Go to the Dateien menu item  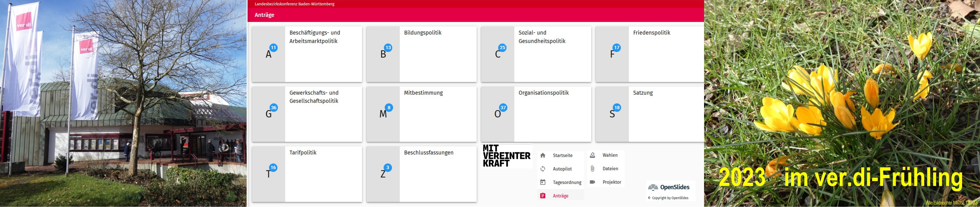tap(610, 169)
